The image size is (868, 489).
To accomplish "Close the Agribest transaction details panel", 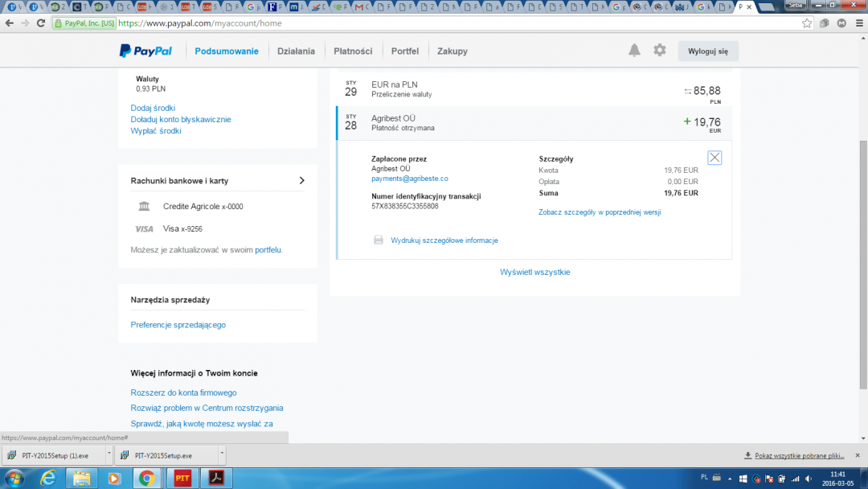I will 714,158.
